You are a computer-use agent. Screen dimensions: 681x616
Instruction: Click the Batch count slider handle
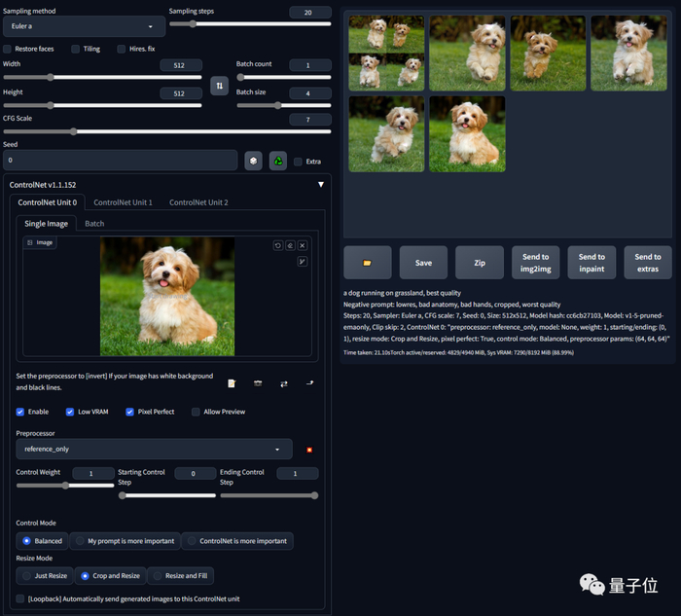(x=240, y=77)
